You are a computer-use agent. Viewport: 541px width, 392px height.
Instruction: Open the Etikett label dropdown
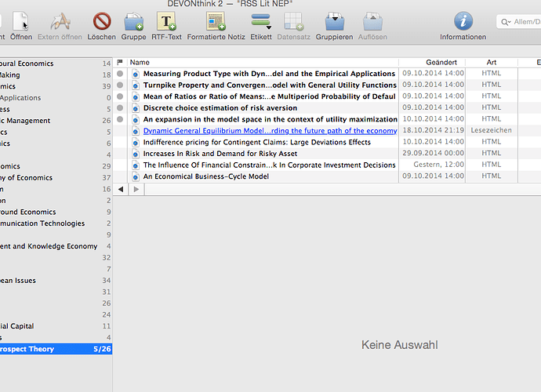[x=261, y=21]
